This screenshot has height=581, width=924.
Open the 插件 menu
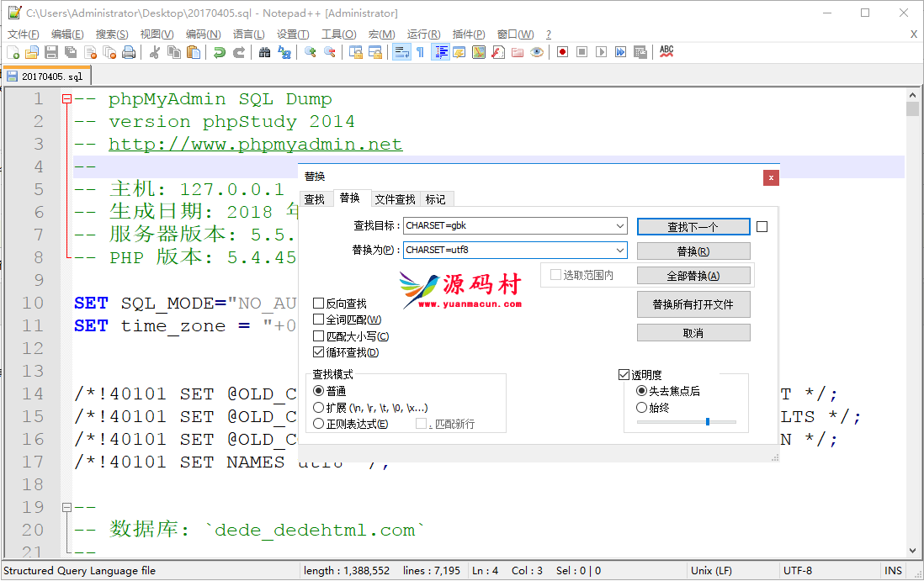pyautogui.click(x=468, y=34)
